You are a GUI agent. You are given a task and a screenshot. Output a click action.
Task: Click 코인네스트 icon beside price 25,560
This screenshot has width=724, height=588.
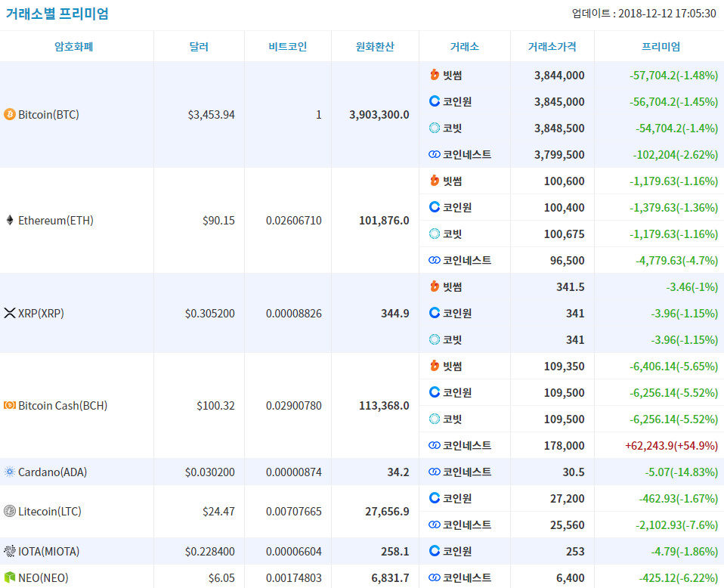coord(435,525)
